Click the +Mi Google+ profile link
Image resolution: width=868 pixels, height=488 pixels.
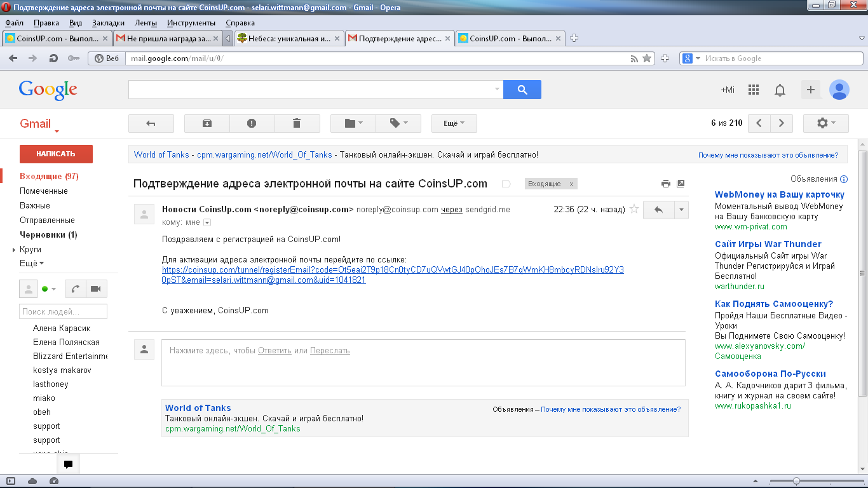tap(727, 90)
